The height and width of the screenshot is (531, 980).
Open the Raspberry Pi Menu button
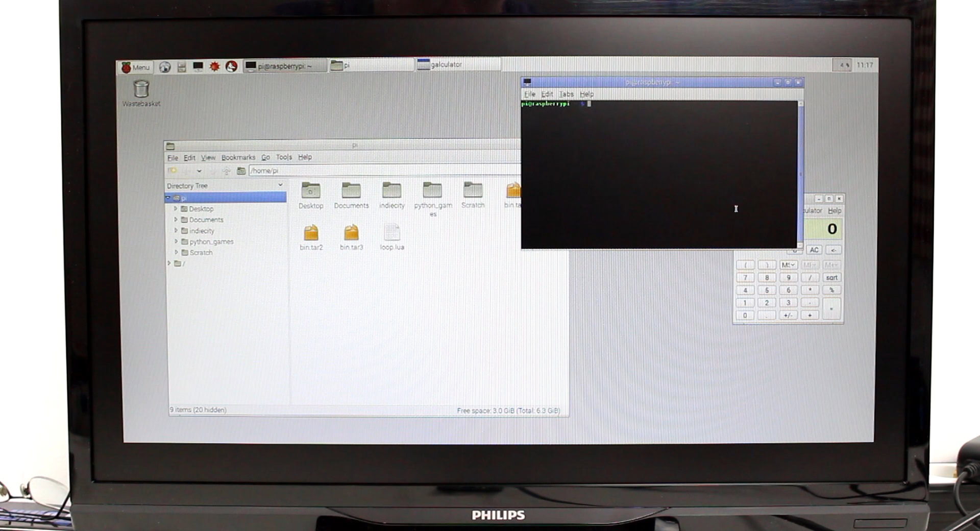point(136,67)
